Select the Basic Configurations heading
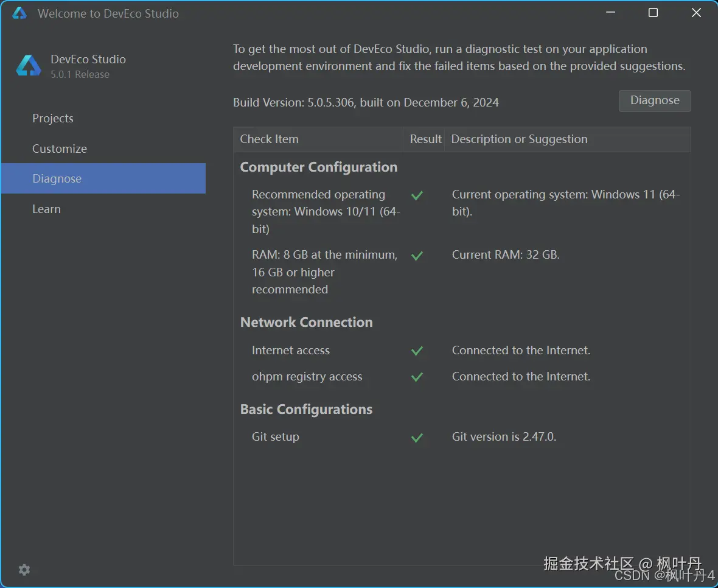 point(306,410)
